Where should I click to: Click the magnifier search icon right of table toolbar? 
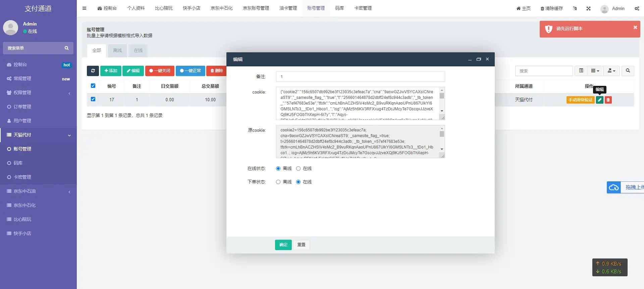628,71
